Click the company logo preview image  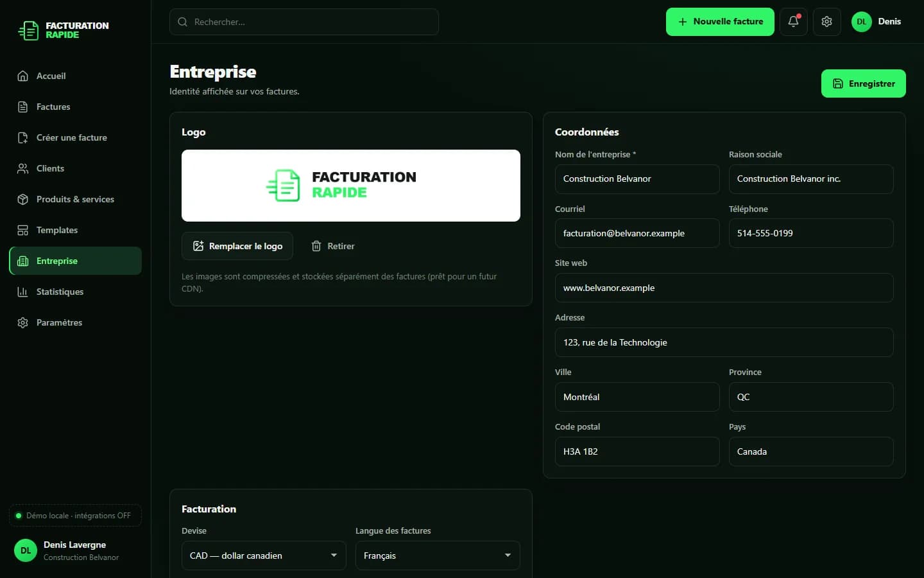[x=351, y=186]
